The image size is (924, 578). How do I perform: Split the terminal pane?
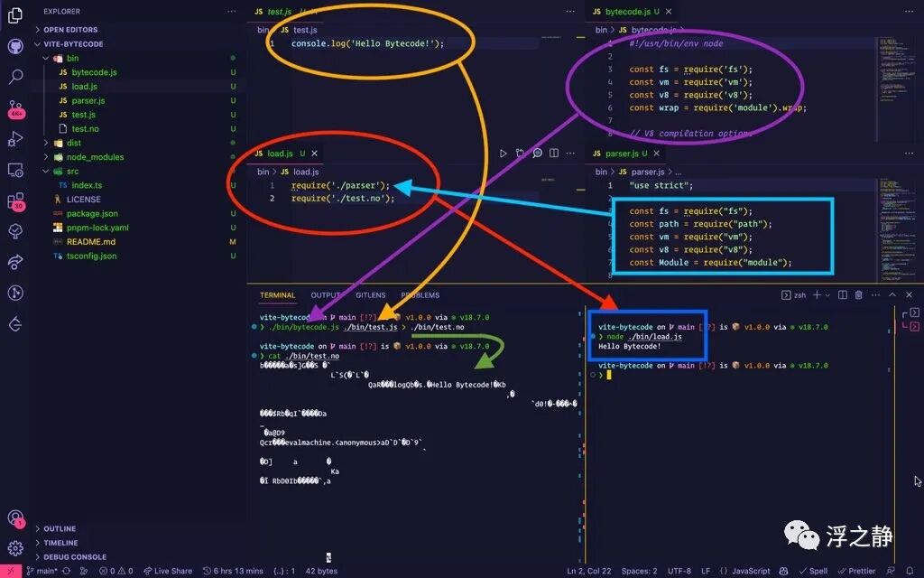click(843, 295)
